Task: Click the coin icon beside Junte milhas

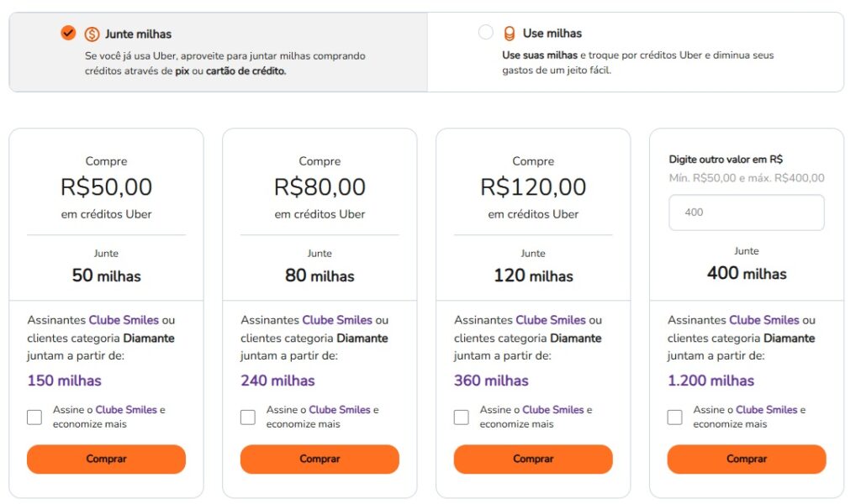Action: 92,34
